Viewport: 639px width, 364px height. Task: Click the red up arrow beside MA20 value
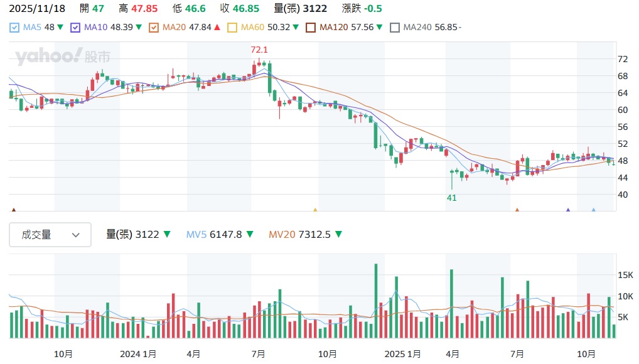pos(217,28)
